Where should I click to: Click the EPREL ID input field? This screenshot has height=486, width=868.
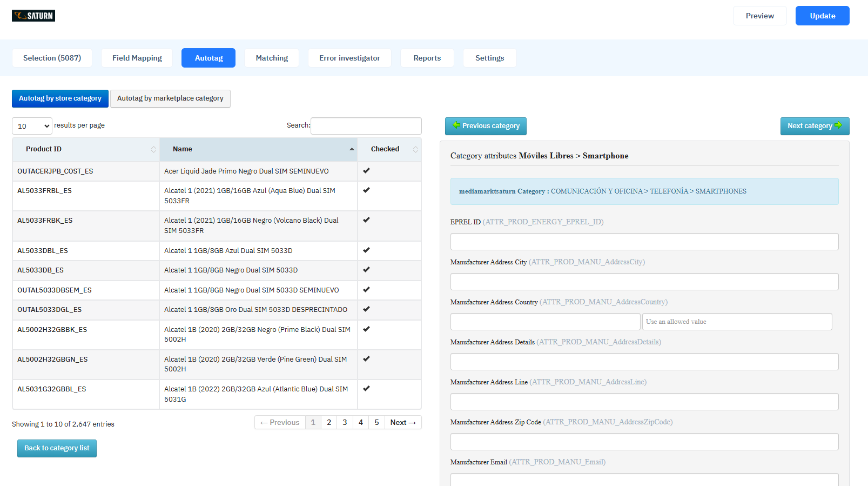(644, 242)
